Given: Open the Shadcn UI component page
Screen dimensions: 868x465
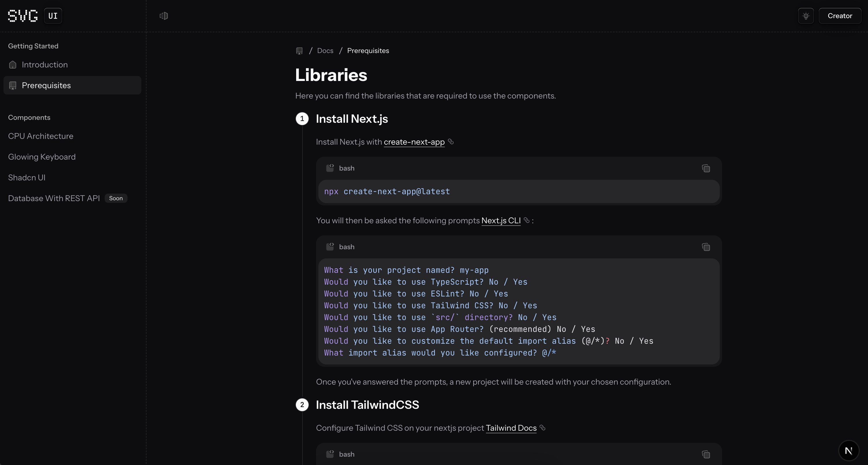Looking at the screenshot, I should [x=27, y=177].
